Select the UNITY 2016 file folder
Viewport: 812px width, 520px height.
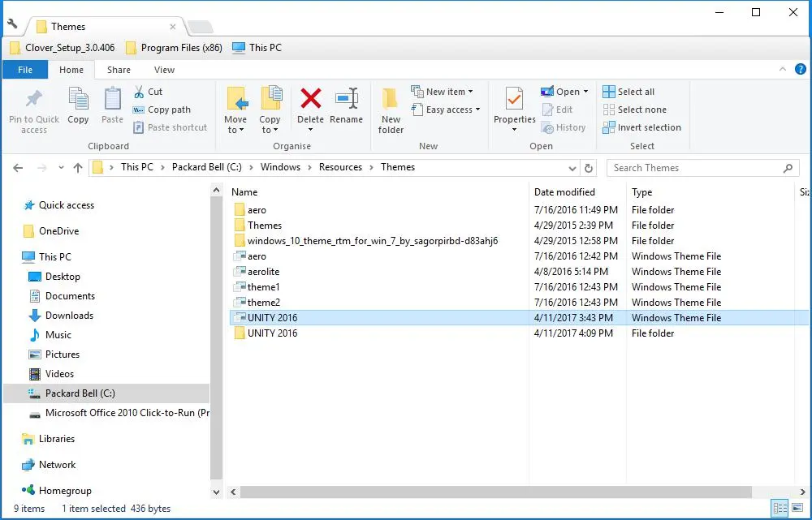(x=518, y=333)
